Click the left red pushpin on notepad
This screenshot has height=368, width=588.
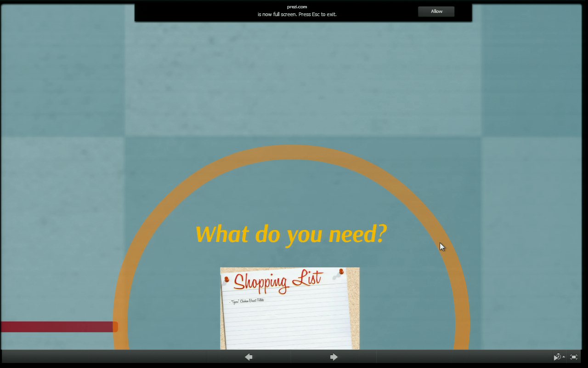click(226, 279)
